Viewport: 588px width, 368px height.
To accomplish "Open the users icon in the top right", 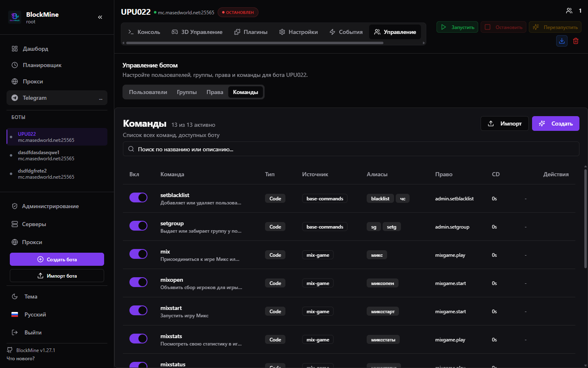I will 569,11.
